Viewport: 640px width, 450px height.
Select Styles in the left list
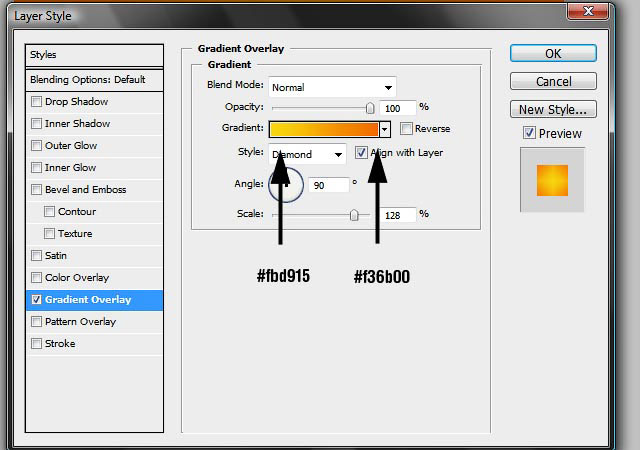(x=94, y=55)
